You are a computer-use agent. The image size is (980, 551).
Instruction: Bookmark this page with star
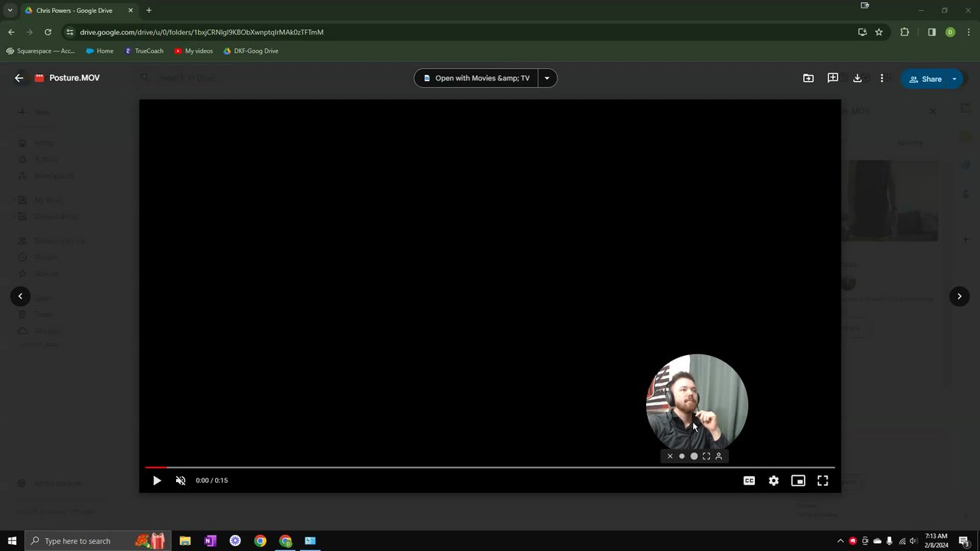click(879, 32)
